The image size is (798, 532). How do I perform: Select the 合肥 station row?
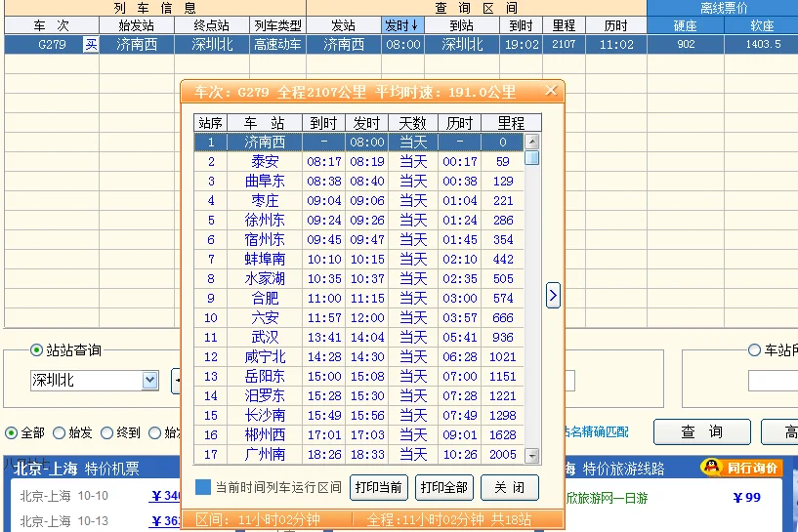pyautogui.click(x=358, y=298)
